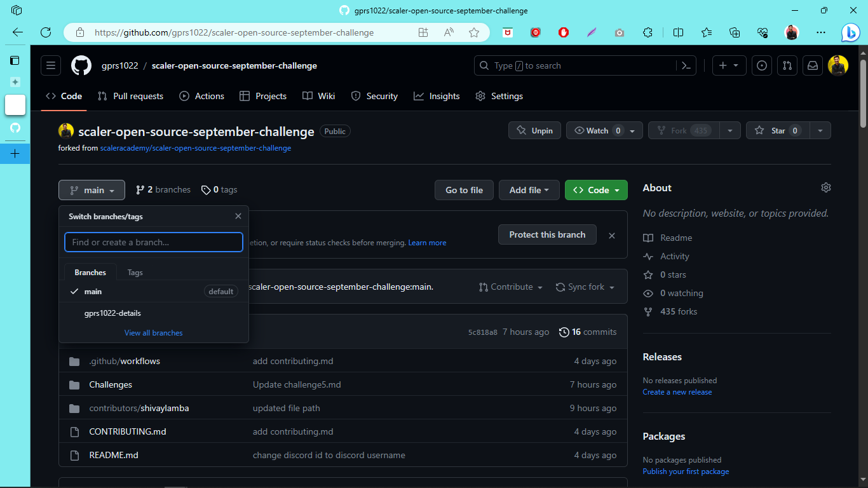Open your GitHub avatar menu
The image size is (868, 488).
coord(837,65)
